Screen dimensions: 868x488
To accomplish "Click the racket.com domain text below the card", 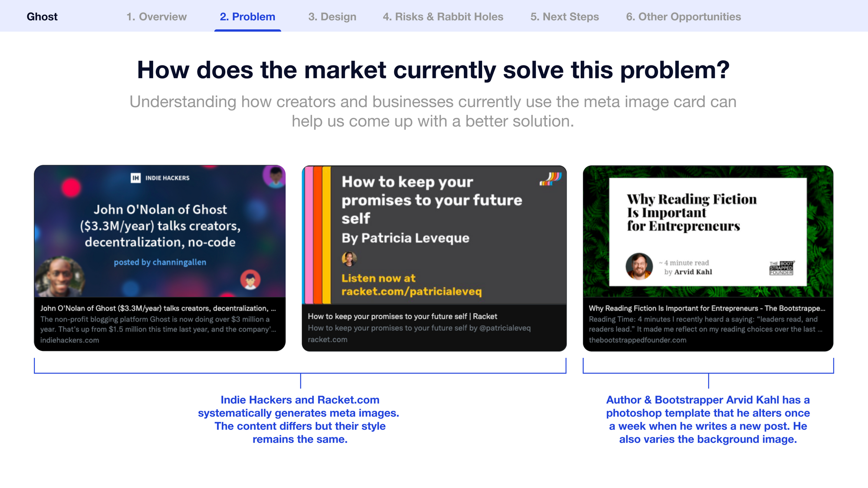I will pyautogui.click(x=328, y=340).
